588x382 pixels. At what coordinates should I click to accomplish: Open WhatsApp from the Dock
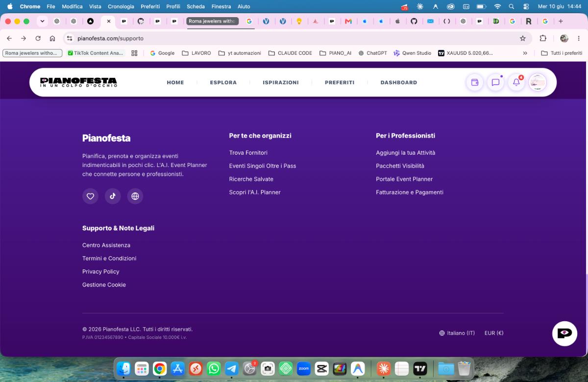tap(214, 369)
